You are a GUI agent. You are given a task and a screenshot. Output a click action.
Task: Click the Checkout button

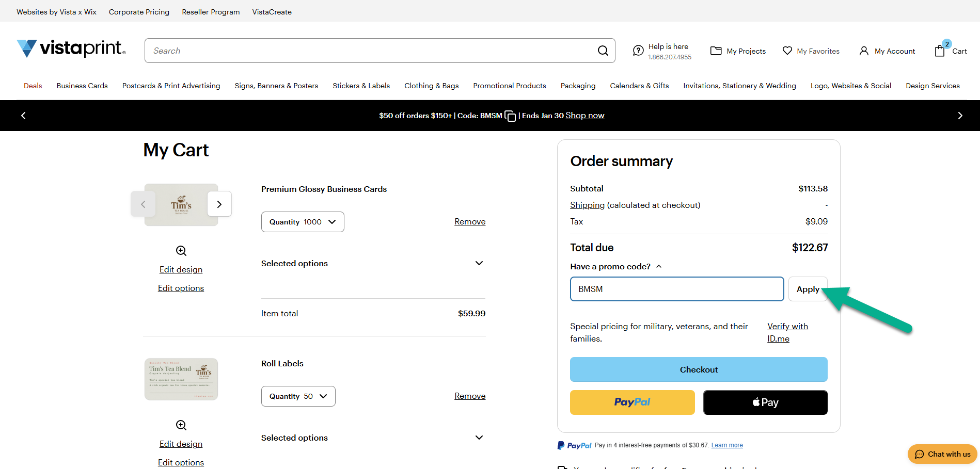699,369
